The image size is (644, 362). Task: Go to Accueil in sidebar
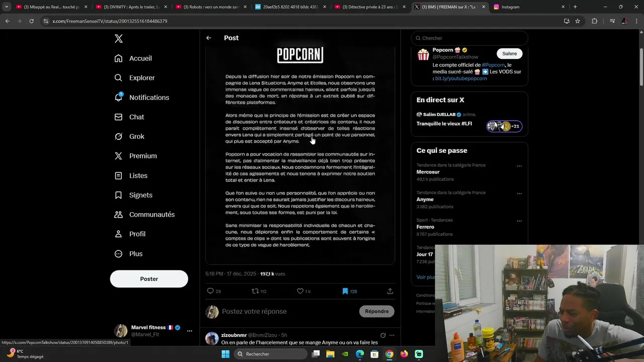[133, 58]
